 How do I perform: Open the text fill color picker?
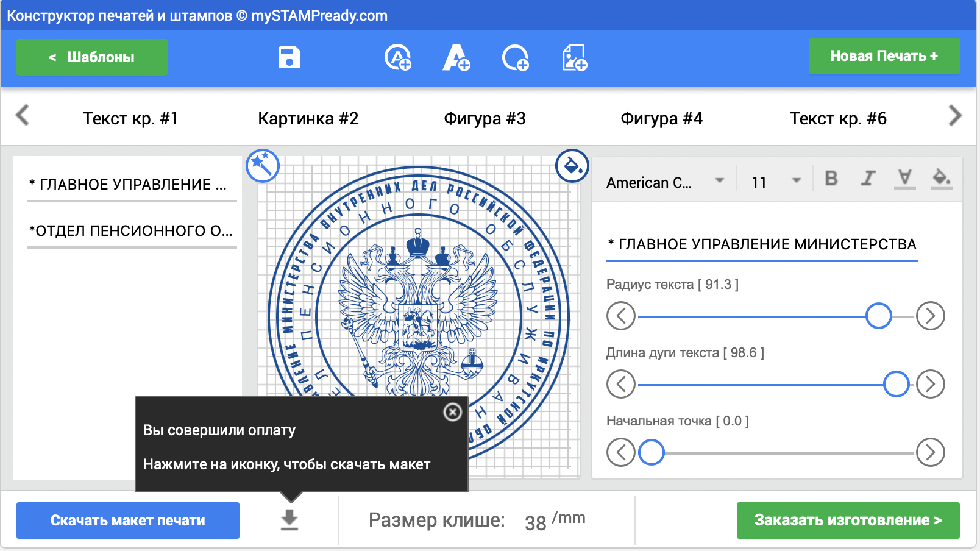942,179
